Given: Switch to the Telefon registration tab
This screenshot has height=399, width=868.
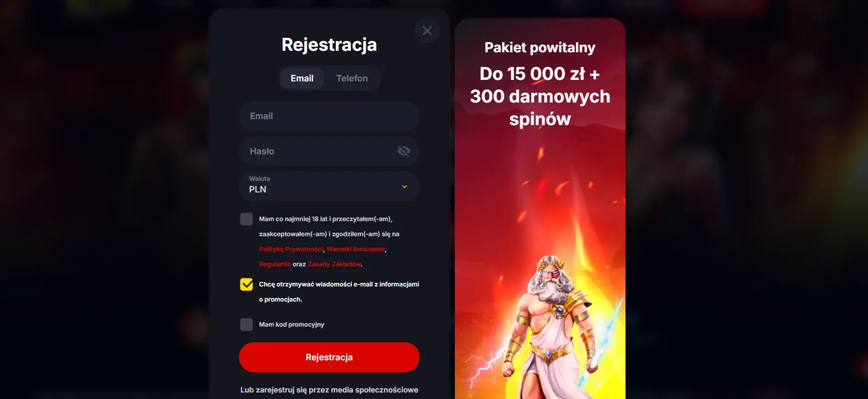Looking at the screenshot, I should point(352,78).
